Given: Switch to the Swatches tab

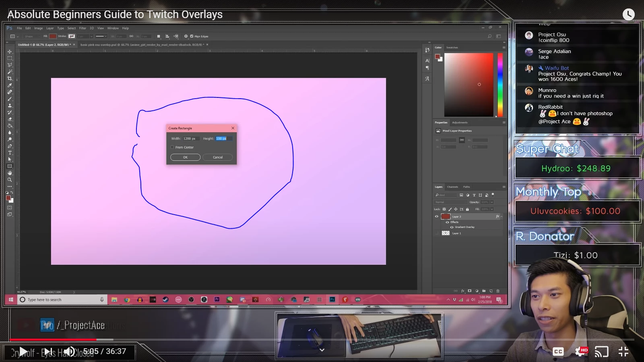Looking at the screenshot, I should coord(452,48).
